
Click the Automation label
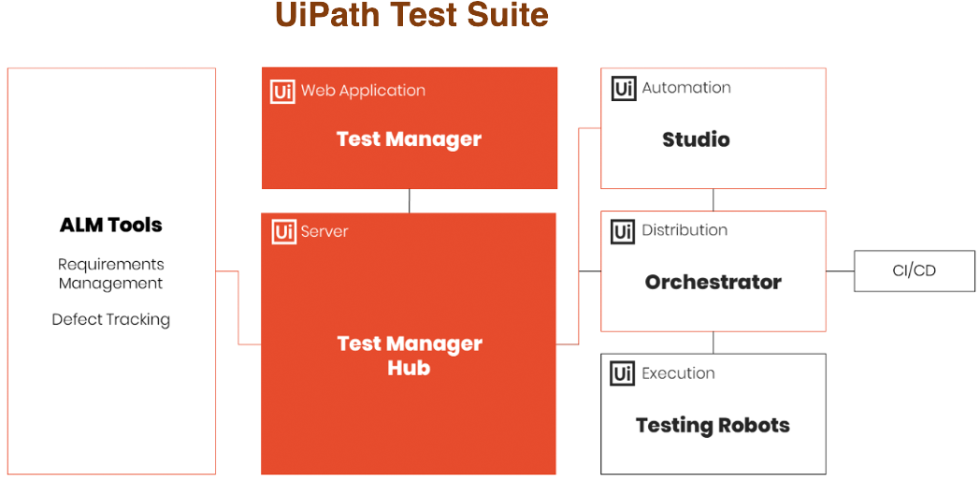click(x=686, y=88)
